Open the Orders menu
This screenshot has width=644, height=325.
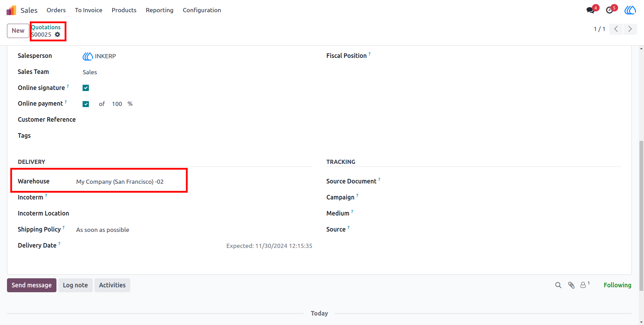click(x=56, y=10)
